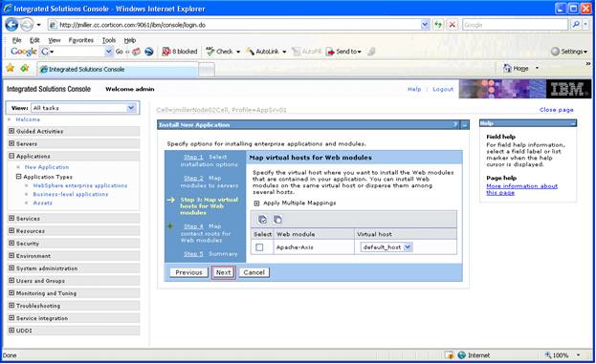
Task: Minimize the Help side panel
Action: coord(573,123)
